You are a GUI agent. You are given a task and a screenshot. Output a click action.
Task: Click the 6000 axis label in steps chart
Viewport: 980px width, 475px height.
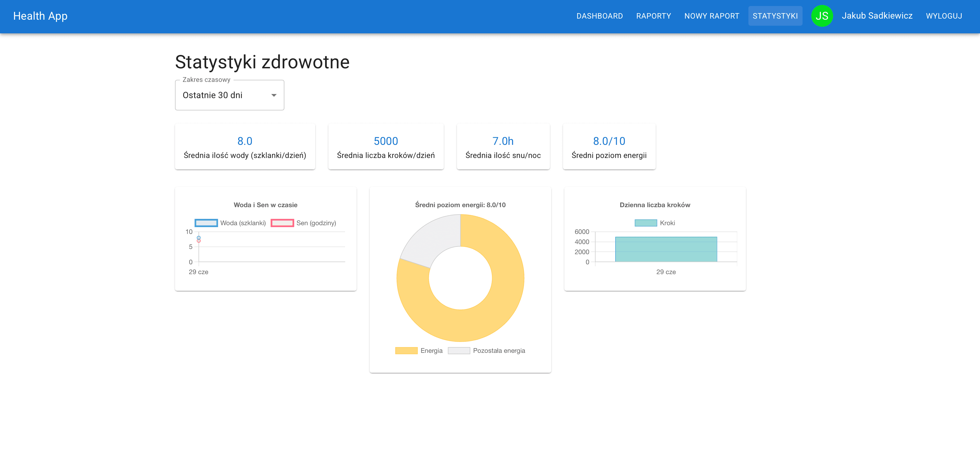pyautogui.click(x=582, y=231)
